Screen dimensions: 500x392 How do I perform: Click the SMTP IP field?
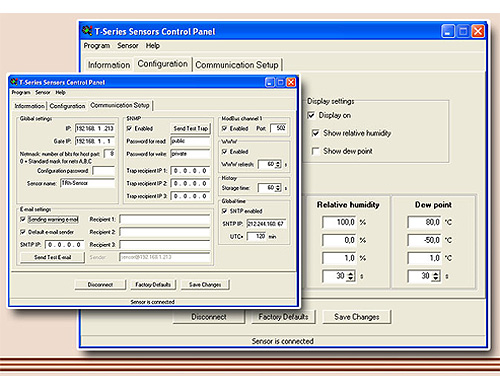pos(64,244)
